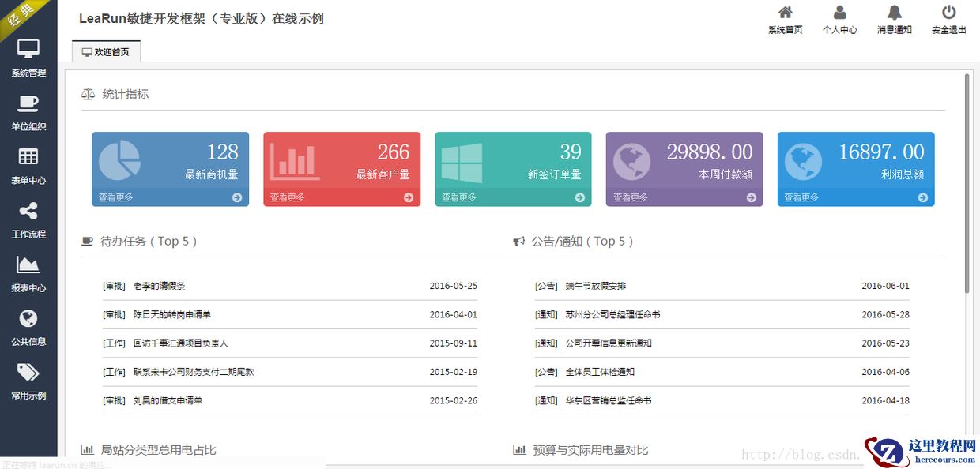
Task: Go to 系统首页 home icon
Action: click(785, 20)
